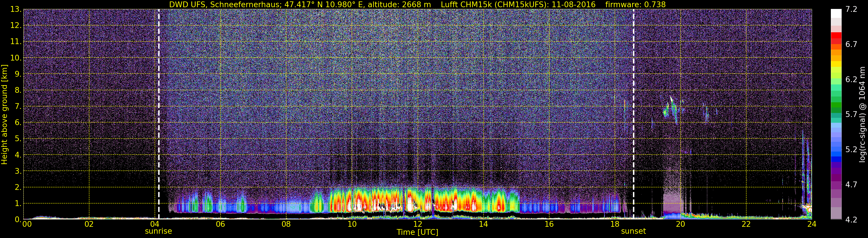The height and width of the screenshot is (238, 868).
Task: Click colorbar value label '4.7'
Action: pyautogui.click(x=851, y=184)
